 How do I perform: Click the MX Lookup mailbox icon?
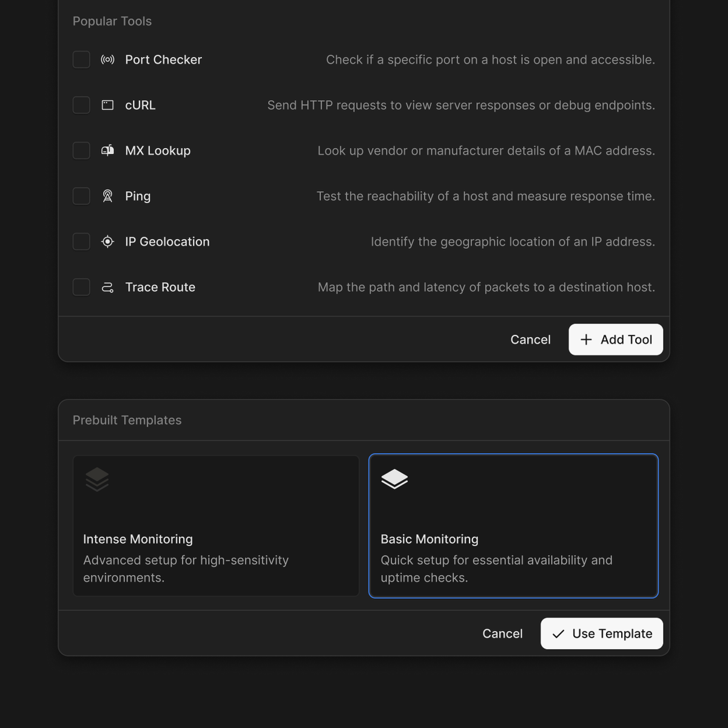pyautogui.click(x=107, y=150)
